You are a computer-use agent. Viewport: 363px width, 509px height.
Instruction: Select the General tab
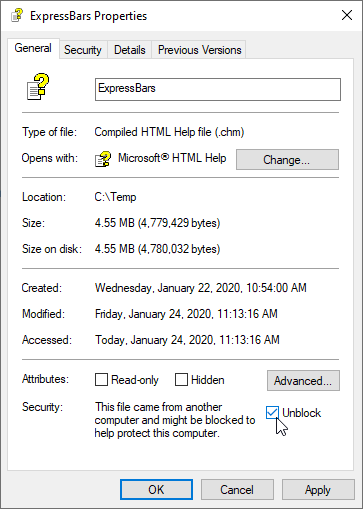coord(33,48)
